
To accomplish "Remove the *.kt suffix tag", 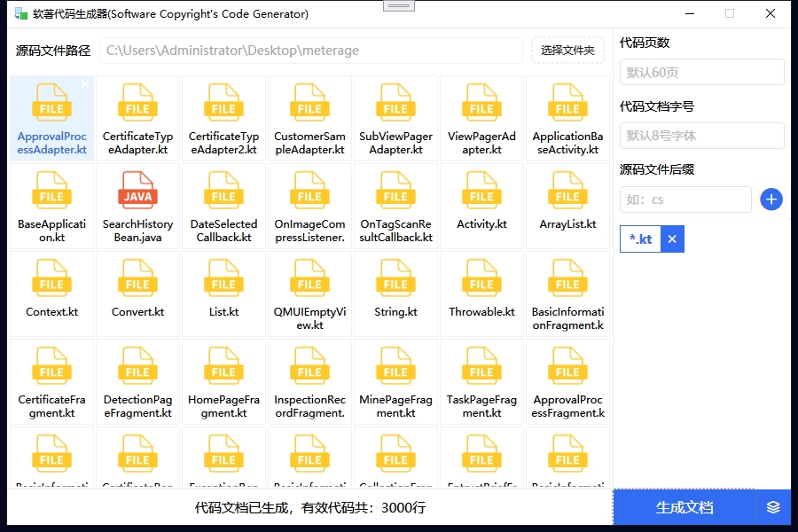I will (672, 239).
